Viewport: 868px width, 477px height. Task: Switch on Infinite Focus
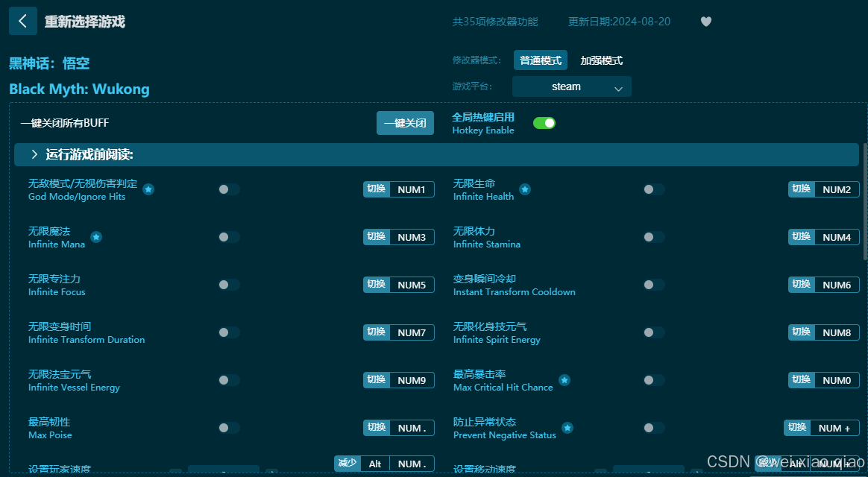(229, 285)
